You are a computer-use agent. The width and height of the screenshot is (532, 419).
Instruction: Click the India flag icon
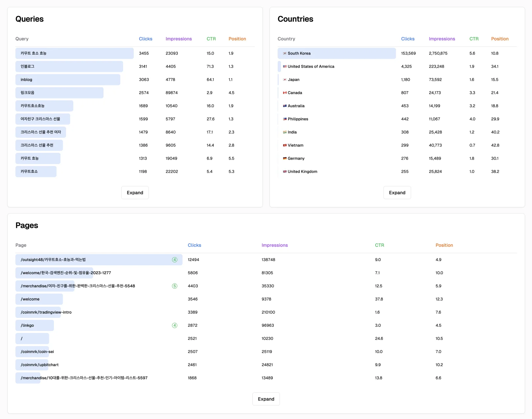[x=284, y=132]
